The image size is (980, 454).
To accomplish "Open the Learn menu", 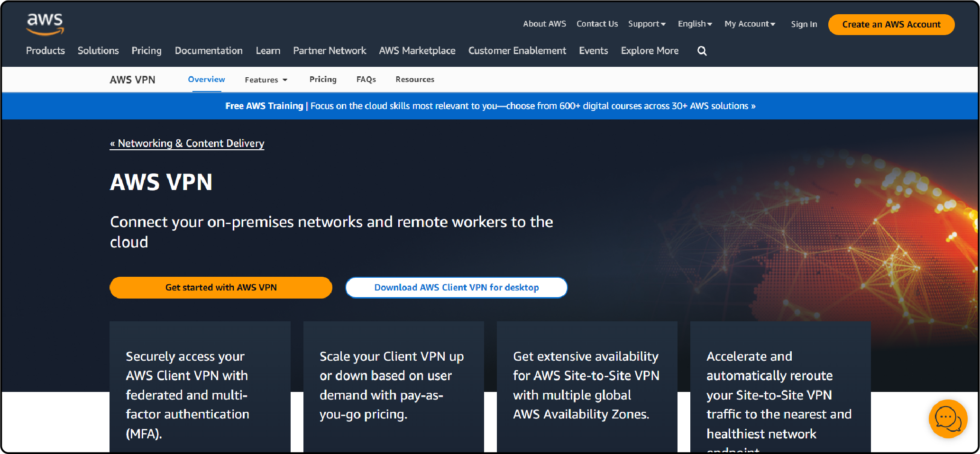I will (268, 51).
